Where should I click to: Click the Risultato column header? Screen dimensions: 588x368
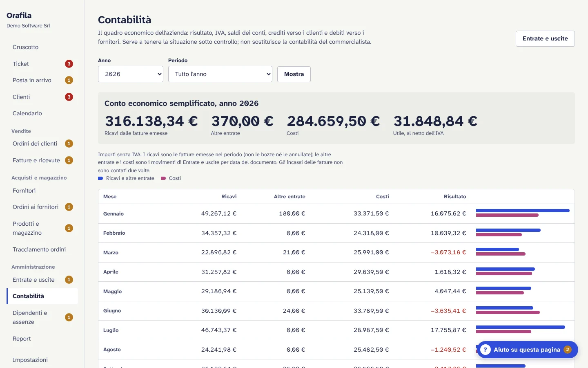click(455, 197)
